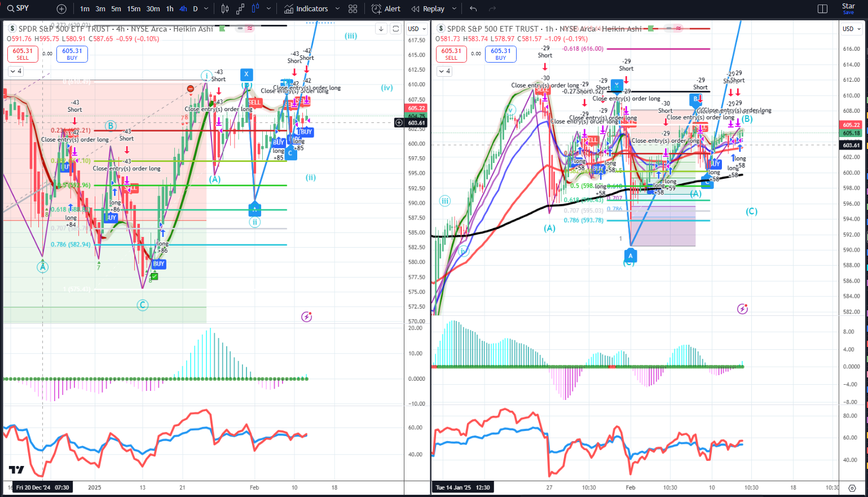Image resolution: width=868 pixels, height=497 pixels.
Task: Click the blue A marker on 1h chart
Action: [x=631, y=256]
